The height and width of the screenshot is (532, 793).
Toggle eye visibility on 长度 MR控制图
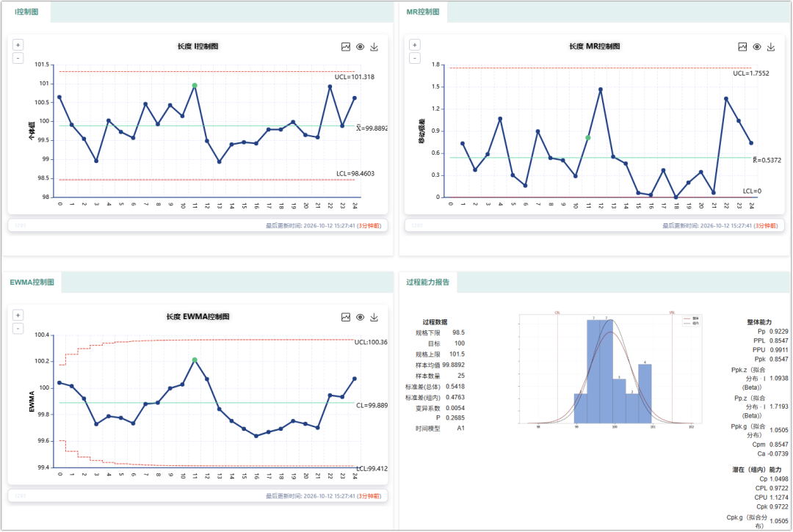(756, 47)
